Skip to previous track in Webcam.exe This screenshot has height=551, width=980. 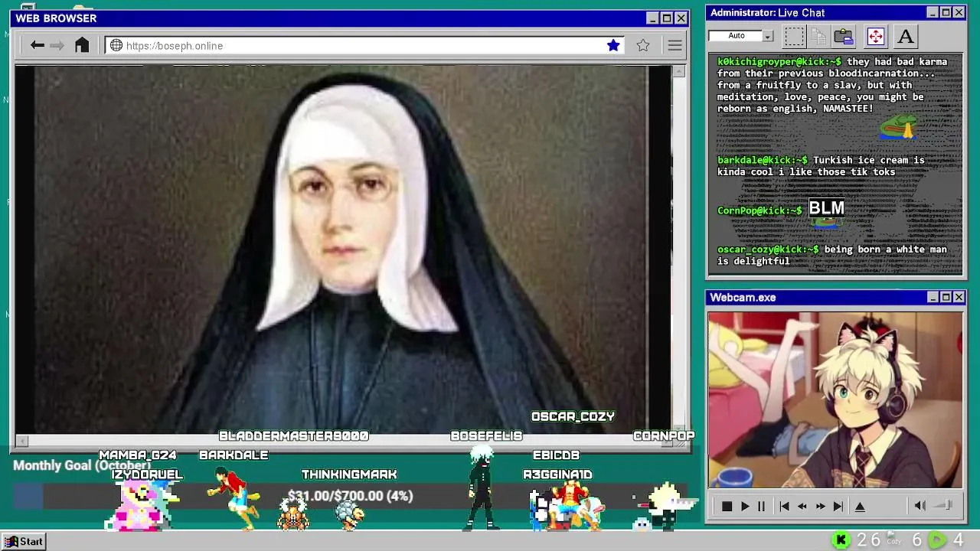click(x=784, y=506)
